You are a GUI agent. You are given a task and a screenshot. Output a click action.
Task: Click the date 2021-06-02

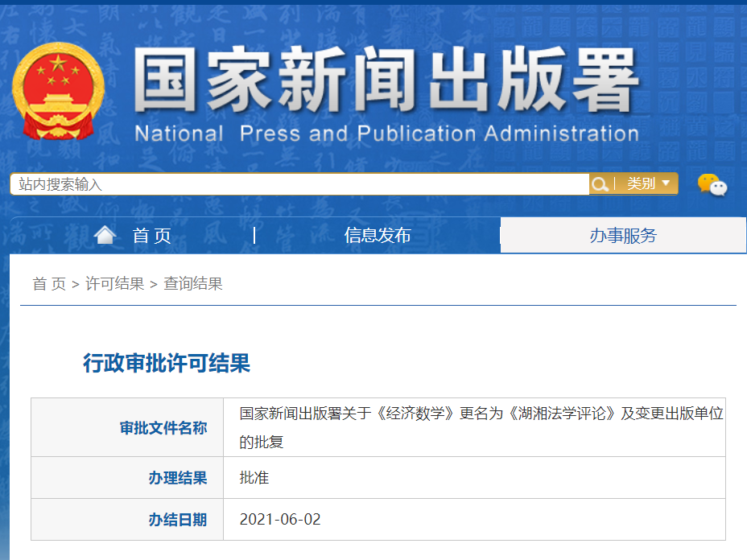280,520
